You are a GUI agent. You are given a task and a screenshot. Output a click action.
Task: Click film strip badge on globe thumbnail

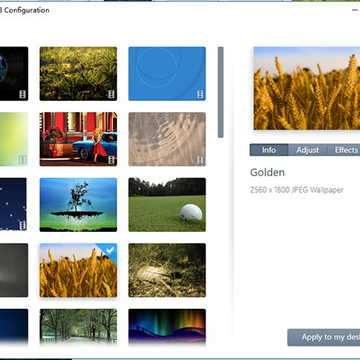pos(22,94)
